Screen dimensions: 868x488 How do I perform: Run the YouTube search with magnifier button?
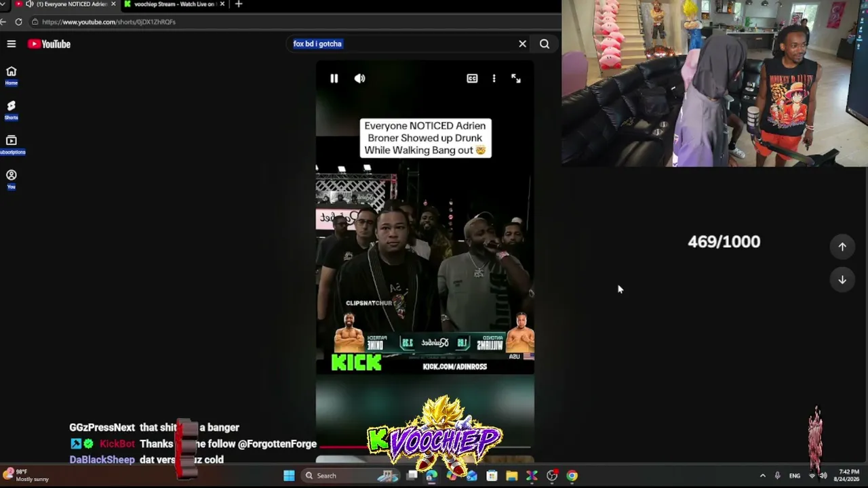point(545,44)
